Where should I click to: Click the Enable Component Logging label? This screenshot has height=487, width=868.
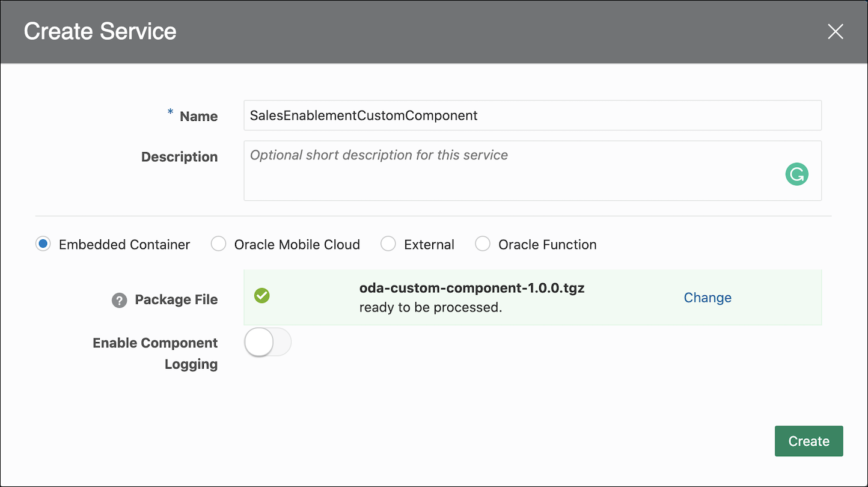[154, 353]
